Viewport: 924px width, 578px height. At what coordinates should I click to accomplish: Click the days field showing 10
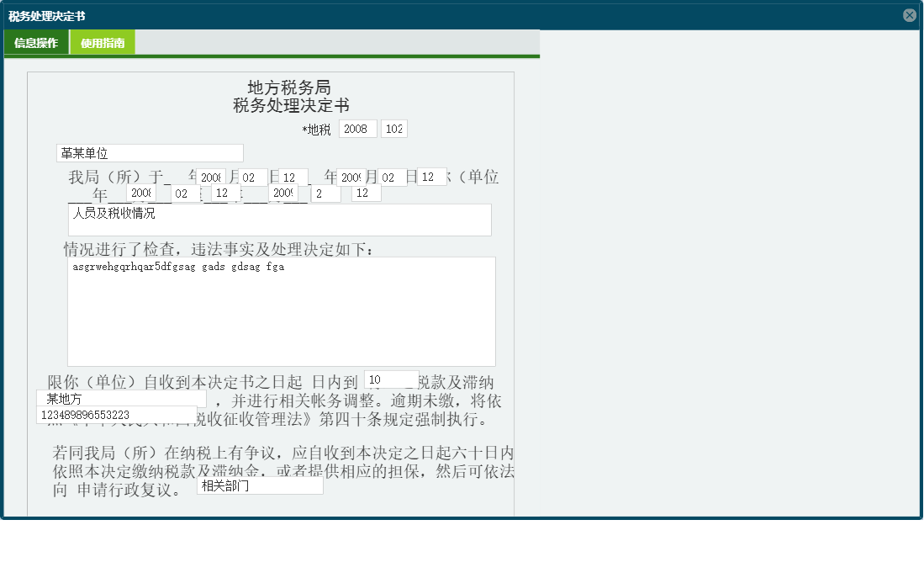coord(391,379)
